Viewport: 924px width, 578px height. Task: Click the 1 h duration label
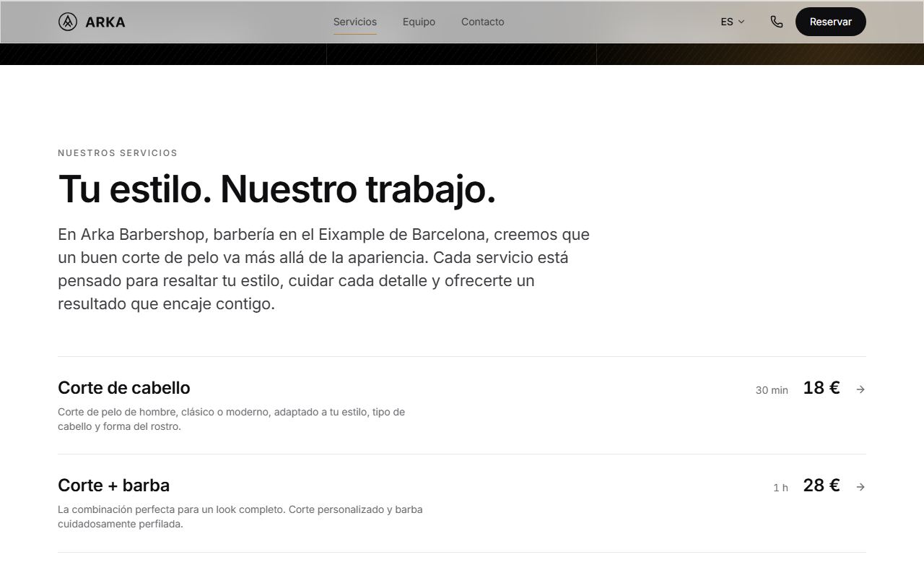780,488
